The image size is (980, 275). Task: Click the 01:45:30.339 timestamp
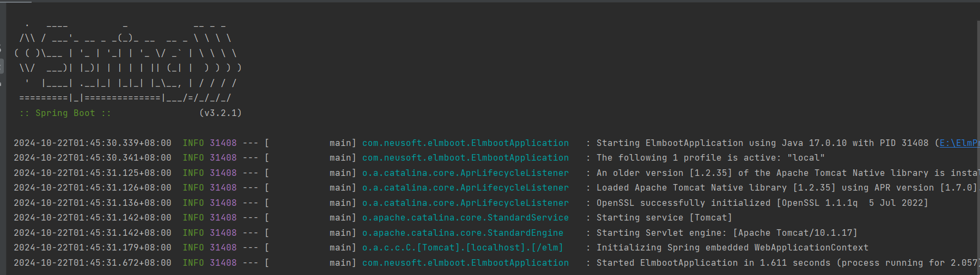[x=92, y=143]
